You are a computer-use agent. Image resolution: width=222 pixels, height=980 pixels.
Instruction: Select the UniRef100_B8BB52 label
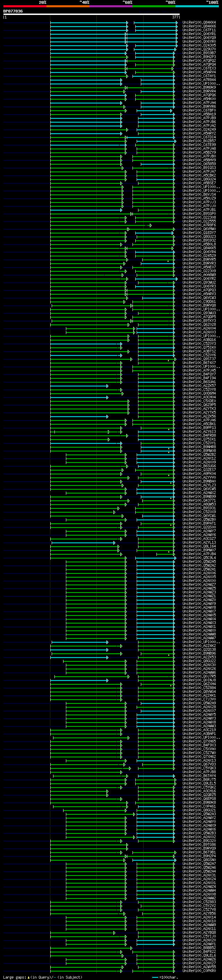click(199, 948)
